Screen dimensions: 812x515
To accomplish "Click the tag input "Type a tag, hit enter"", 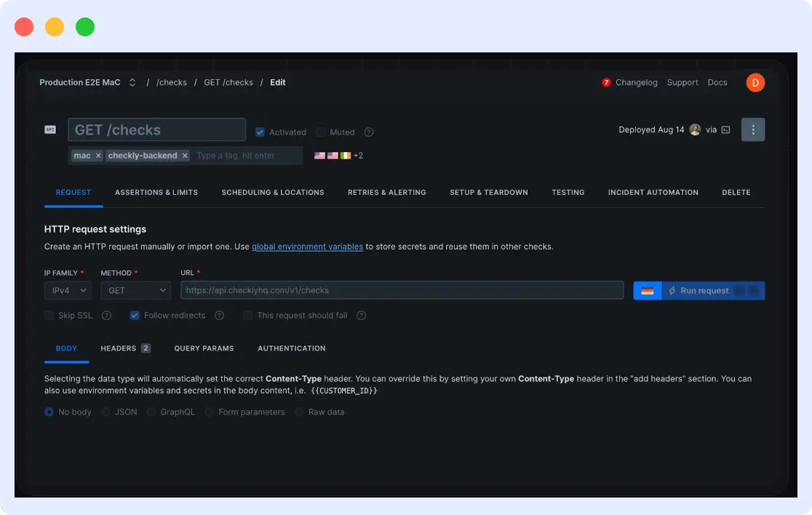I will click(247, 155).
